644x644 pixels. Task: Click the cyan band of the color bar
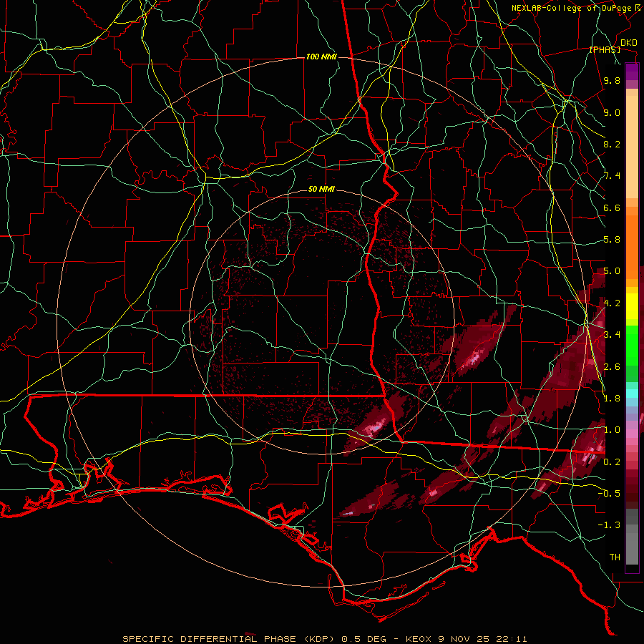[632, 393]
